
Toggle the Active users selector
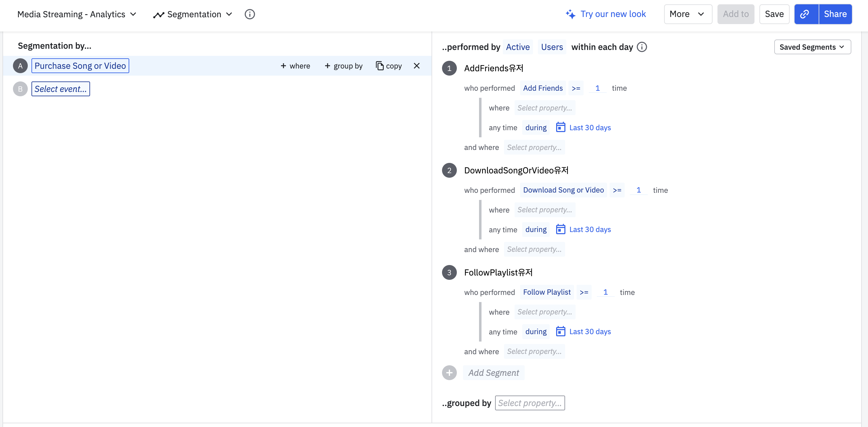coord(518,47)
